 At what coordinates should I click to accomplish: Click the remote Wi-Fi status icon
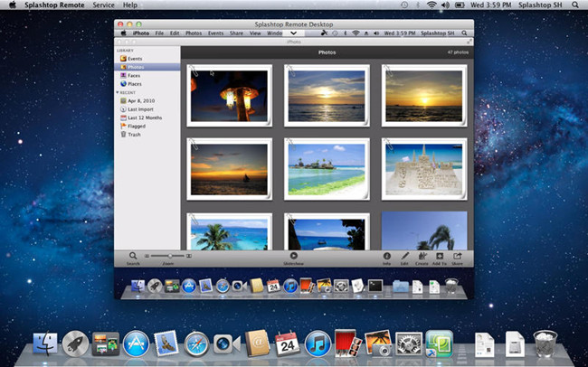356,33
